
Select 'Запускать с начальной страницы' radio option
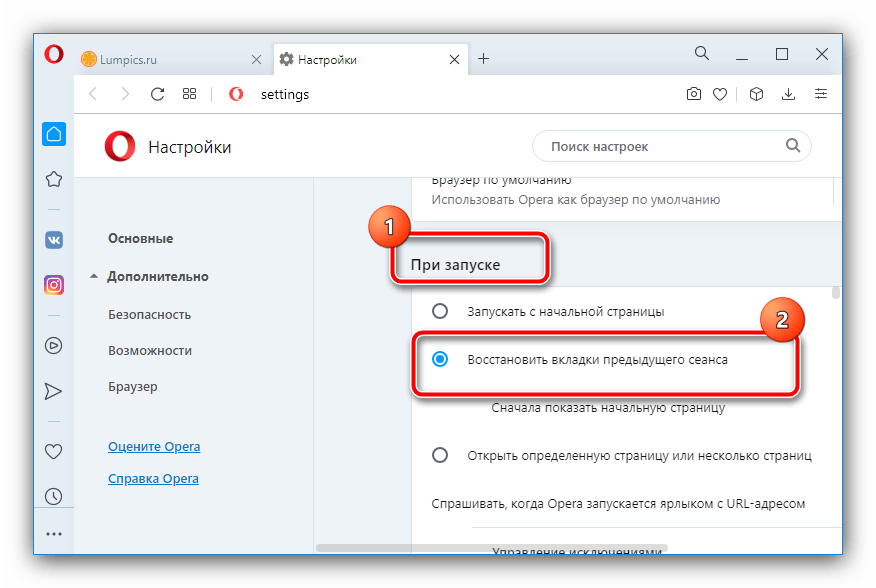click(x=440, y=311)
